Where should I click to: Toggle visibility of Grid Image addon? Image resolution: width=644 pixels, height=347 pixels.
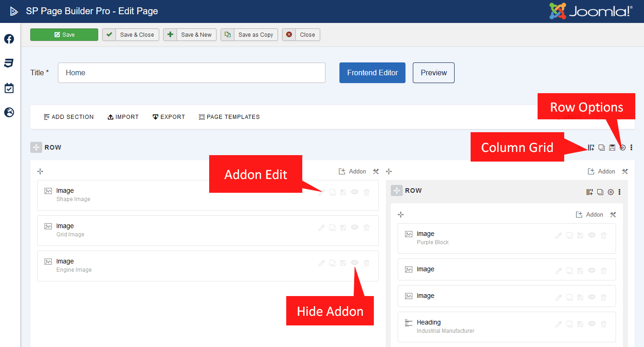tap(355, 228)
